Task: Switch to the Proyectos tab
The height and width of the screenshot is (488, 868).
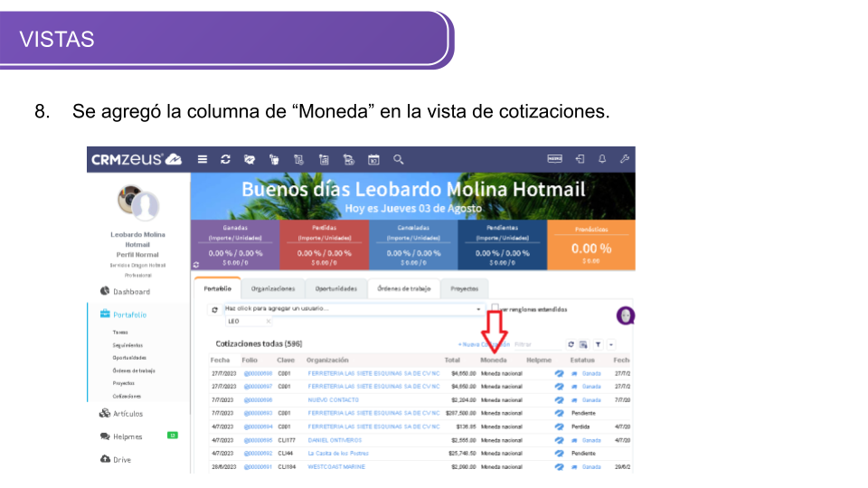Action: pyautogui.click(x=465, y=288)
